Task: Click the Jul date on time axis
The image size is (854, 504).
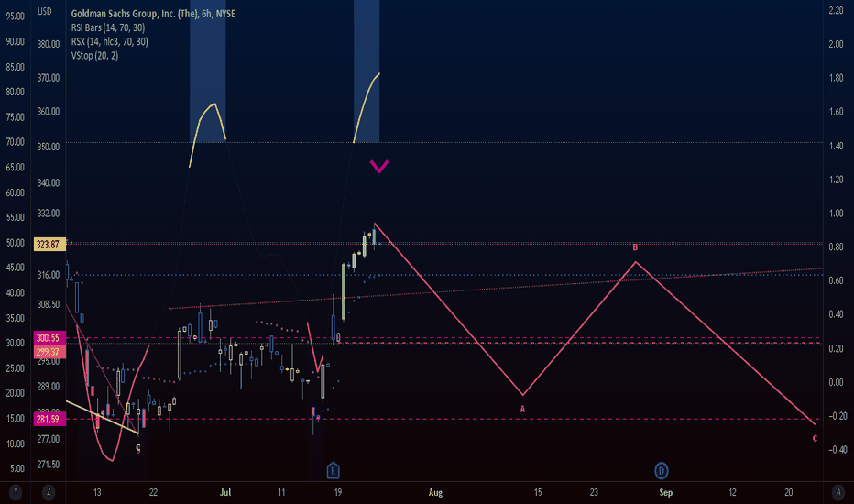Action: coord(224,492)
